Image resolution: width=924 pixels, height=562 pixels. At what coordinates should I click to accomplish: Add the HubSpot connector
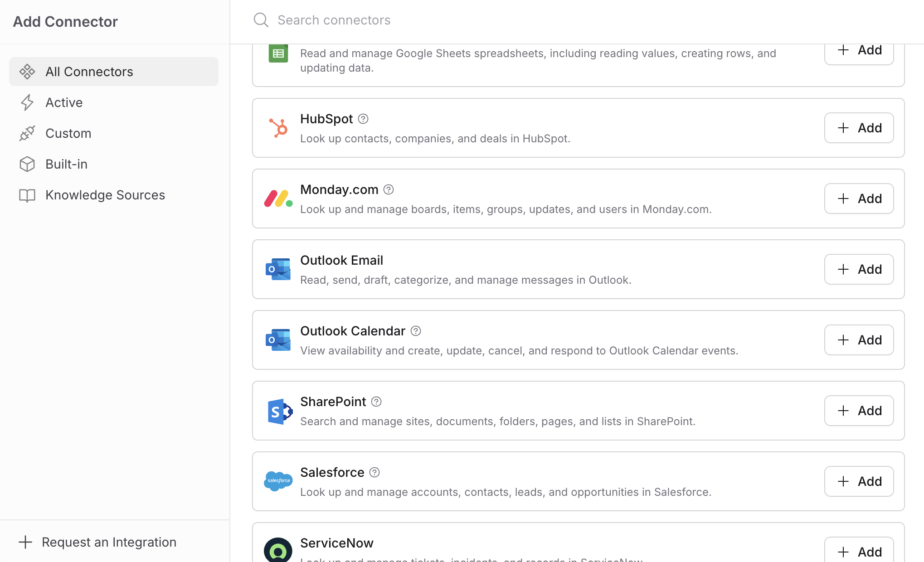coord(859,128)
